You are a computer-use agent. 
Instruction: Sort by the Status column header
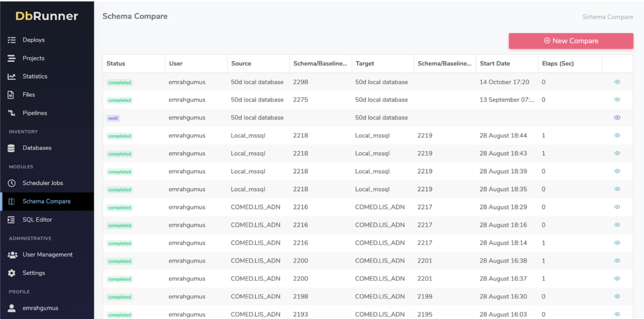116,63
